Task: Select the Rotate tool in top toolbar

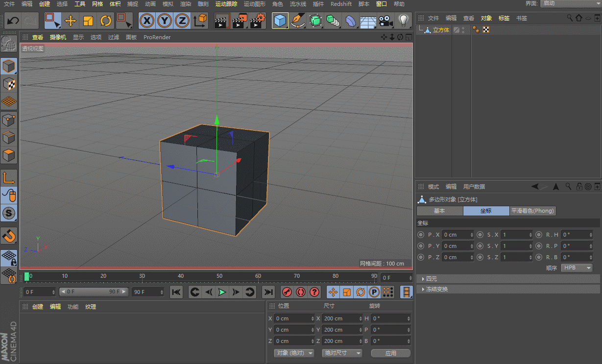Action: (106, 21)
